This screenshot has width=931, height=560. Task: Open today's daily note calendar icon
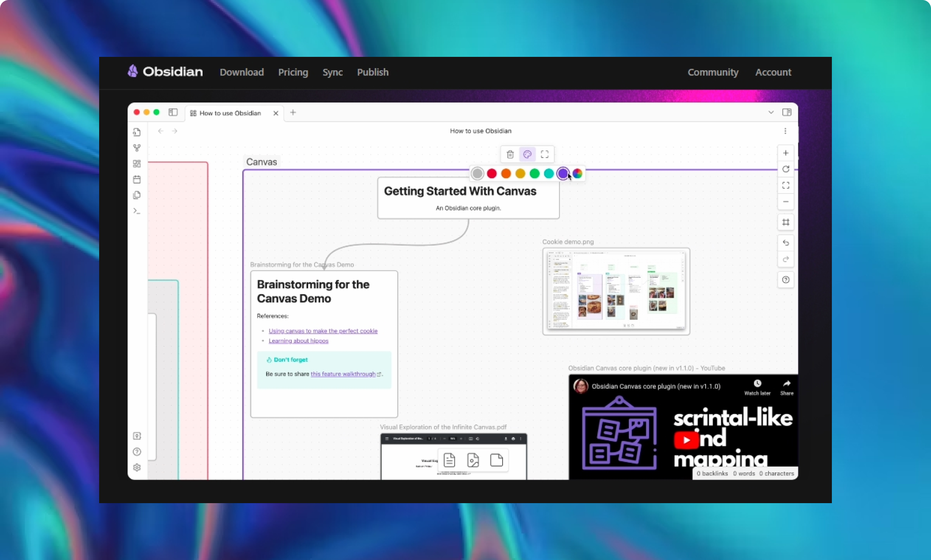tap(137, 180)
